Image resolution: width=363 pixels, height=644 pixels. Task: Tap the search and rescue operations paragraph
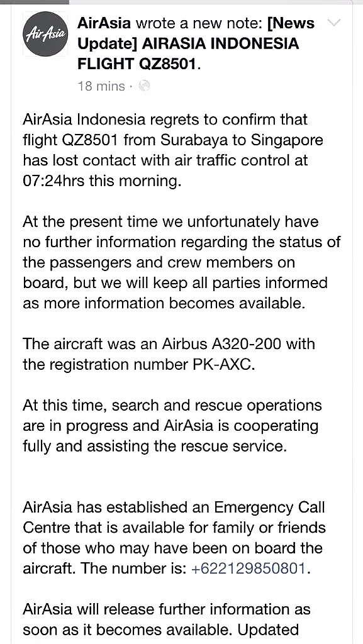tap(172, 426)
